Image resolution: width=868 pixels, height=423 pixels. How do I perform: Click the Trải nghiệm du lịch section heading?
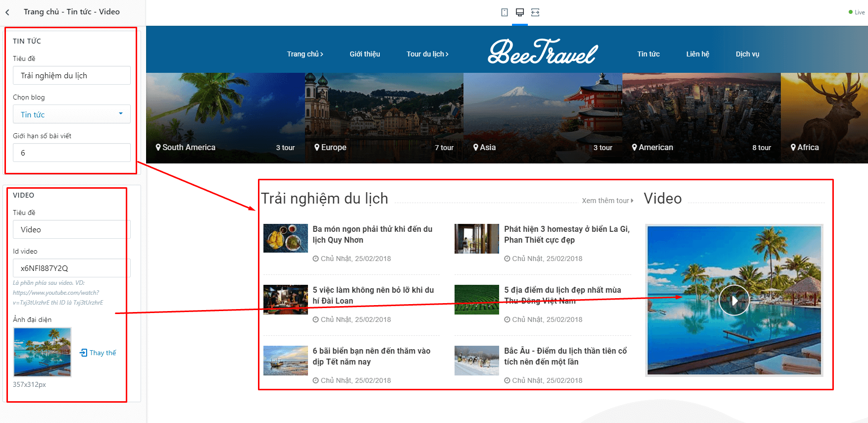pyautogui.click(x=324, y=199)
